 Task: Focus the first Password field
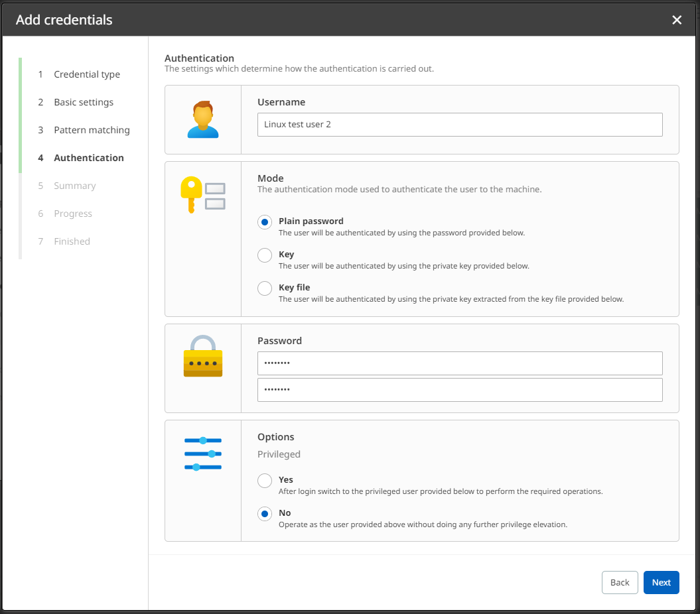460,363
